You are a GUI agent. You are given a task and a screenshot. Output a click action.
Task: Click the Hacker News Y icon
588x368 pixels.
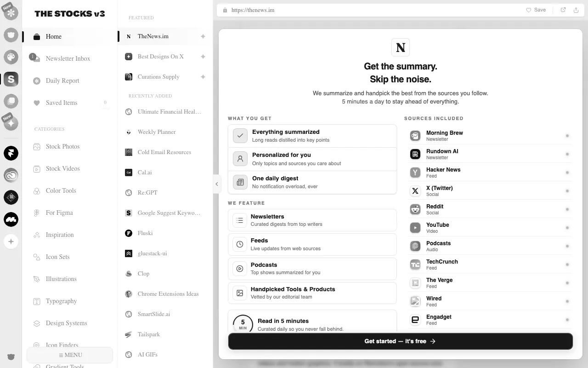click(x=415, y=172)
